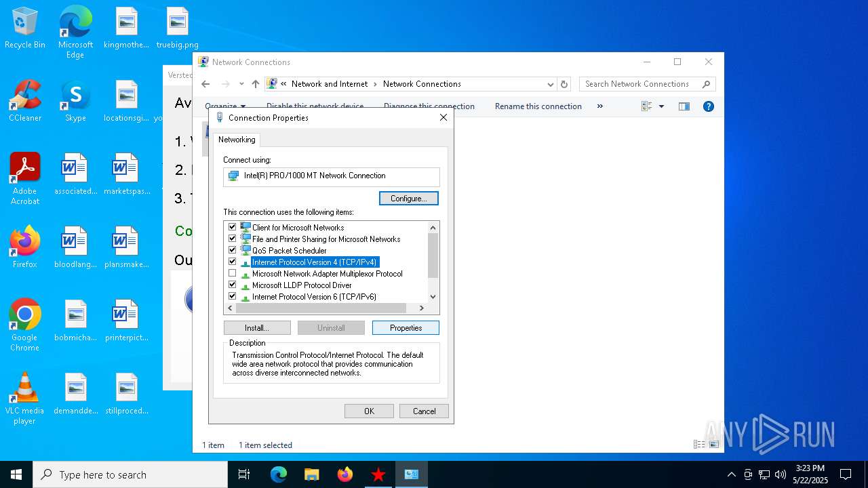Go up one folder level
The height and width of the screenshot is (488, 868).
point(256,84)
